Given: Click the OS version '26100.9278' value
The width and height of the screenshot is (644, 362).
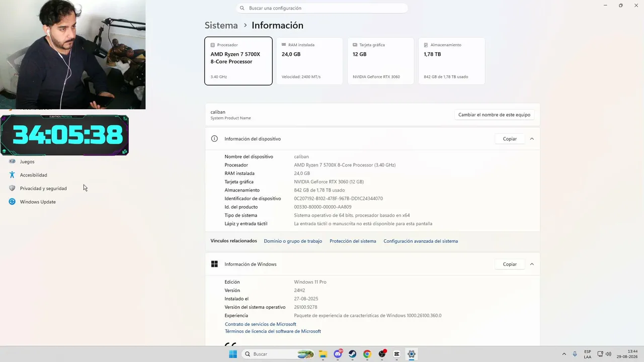Looking at the screenshot, I should pyautogui.click(x=305, y=307).
